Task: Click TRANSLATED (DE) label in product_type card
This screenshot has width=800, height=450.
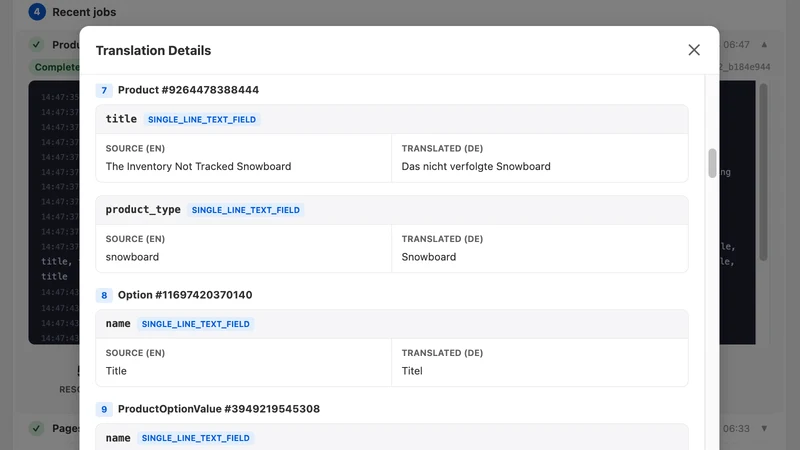Action: (442, 239)
